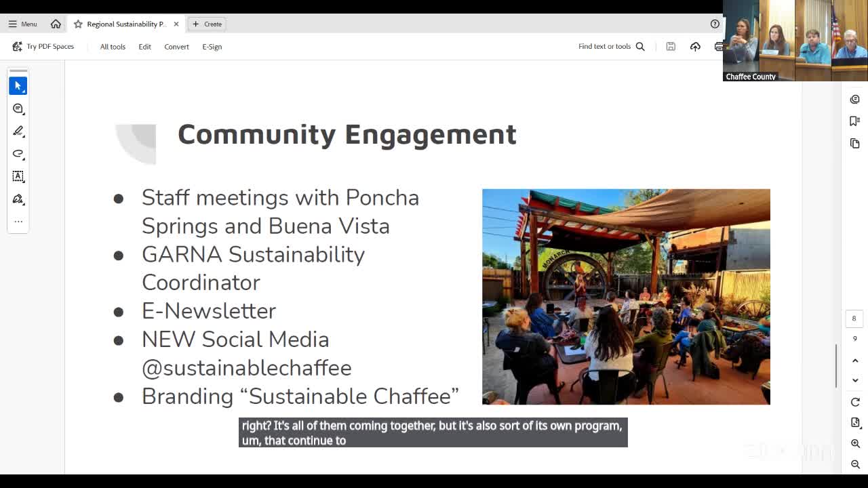
Task: Click the Zoom Out magnifier icon
Action: coord(855,464)
